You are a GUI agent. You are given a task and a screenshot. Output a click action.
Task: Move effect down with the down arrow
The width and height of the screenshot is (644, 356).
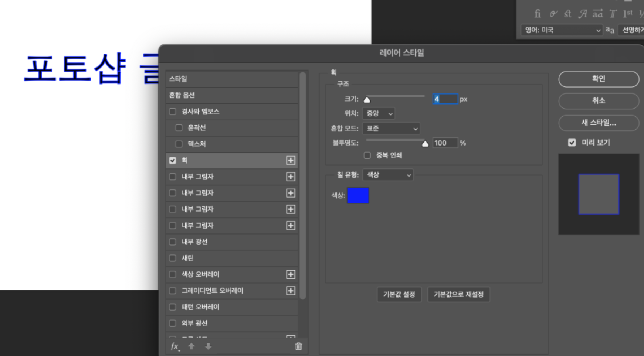pos(208,346)
